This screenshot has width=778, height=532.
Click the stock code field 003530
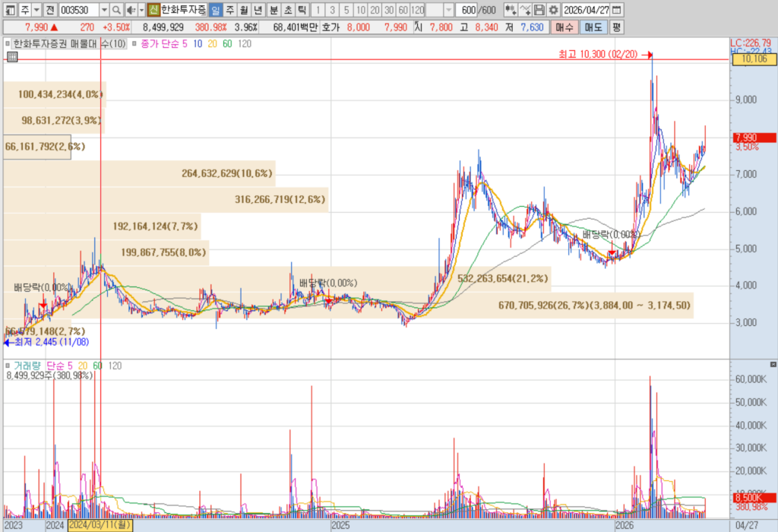79,10
